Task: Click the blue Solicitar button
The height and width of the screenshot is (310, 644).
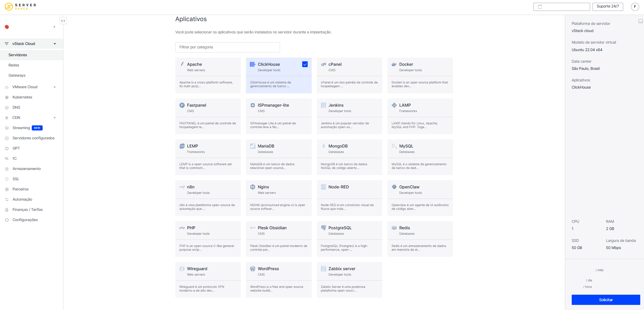Action: click(606, 300)
